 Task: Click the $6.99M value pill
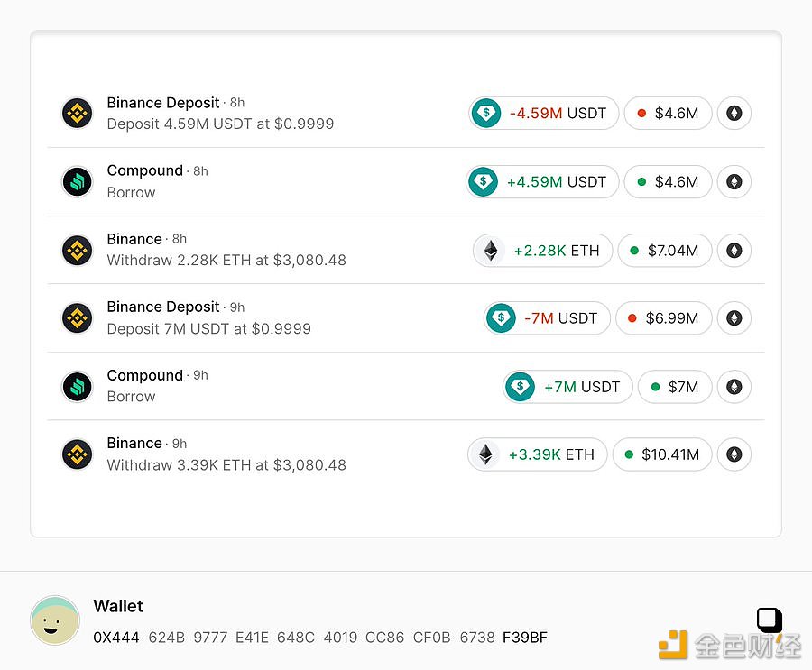(x=664, y=318)
